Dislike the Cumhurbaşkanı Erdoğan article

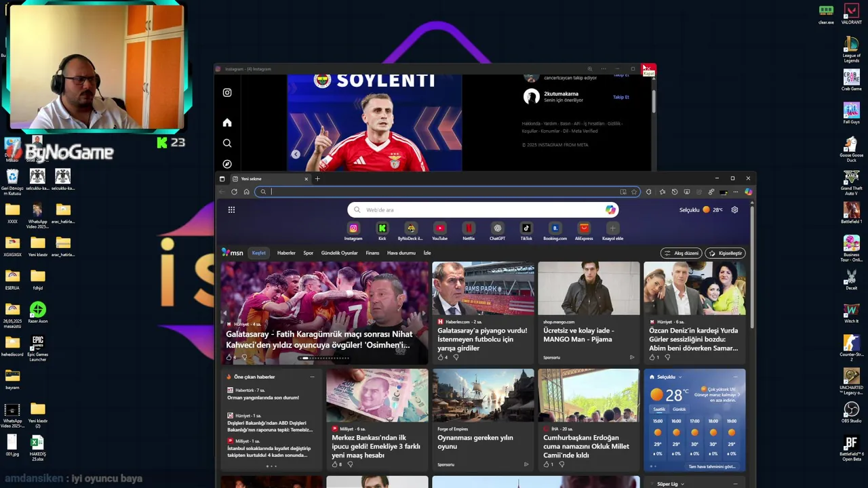[561, 464]
